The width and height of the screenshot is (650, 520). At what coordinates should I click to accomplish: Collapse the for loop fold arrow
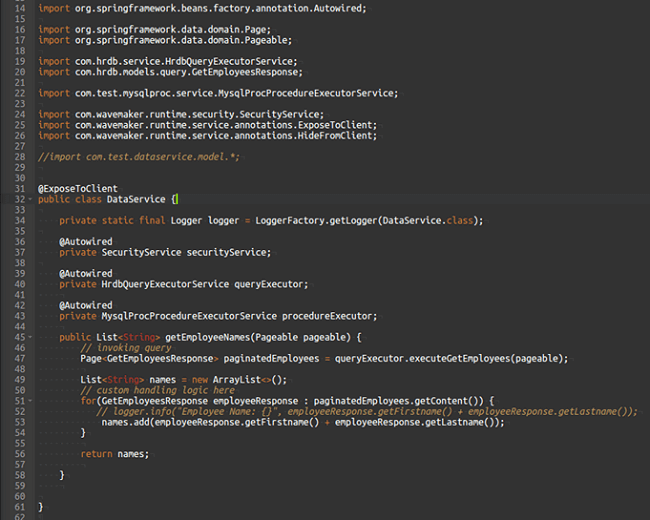tap(30, 401)
